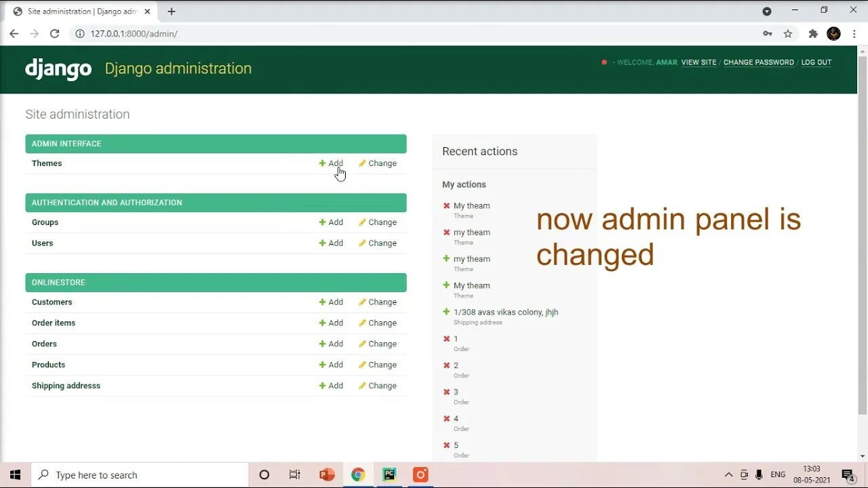Image resolution: width=868 pixels, height=488 pixels.
Task: Open Chrome's three-dot menu
Action: coord(854,33)
